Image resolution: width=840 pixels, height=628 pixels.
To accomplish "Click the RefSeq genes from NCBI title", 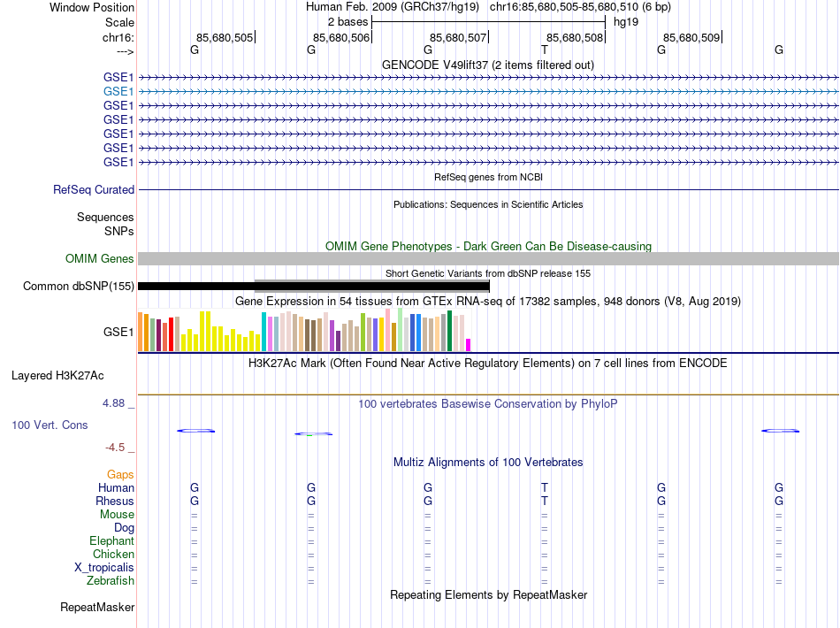I will pyautogui.click(x=489, y=177).
